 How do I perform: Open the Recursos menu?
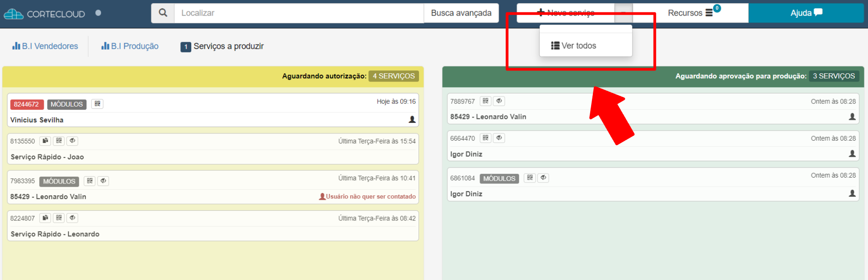click(690, 13)
